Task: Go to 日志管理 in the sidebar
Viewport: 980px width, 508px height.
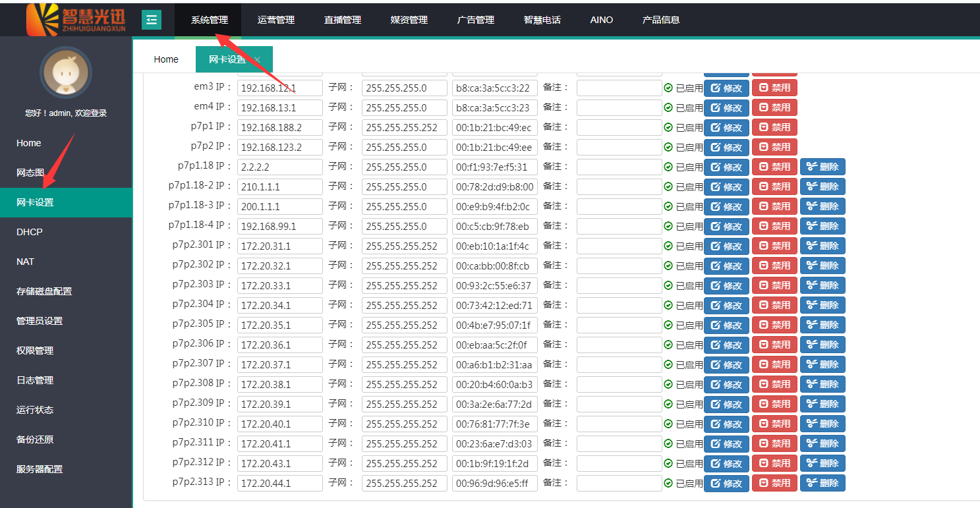Action: point(35,380)
